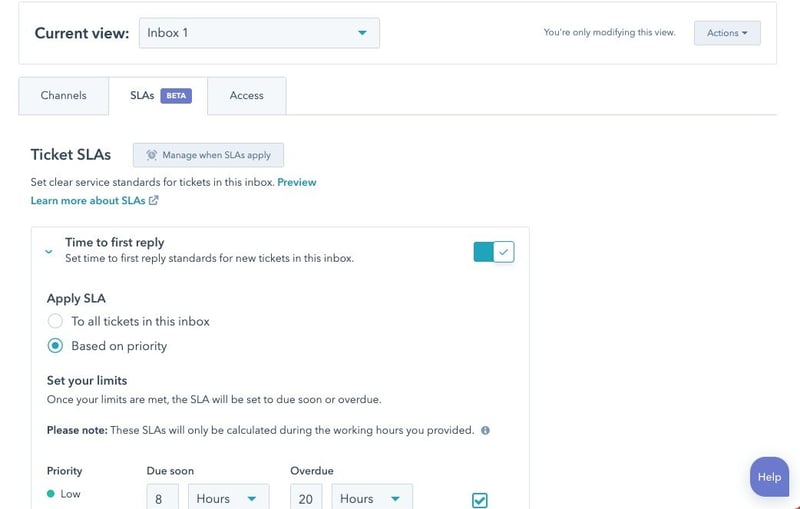Open the Preview link

point(296,182)
